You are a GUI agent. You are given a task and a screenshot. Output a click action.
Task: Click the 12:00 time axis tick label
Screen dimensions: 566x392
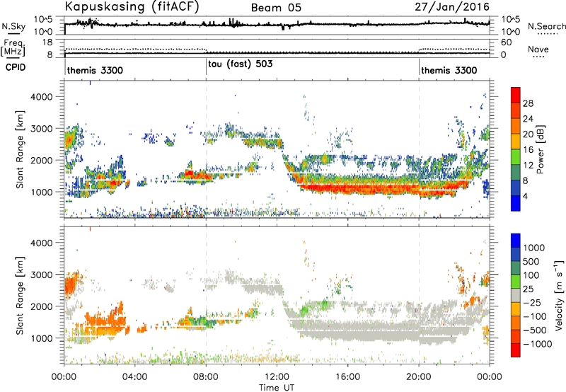pyautogui.click(x=277, y=377)
